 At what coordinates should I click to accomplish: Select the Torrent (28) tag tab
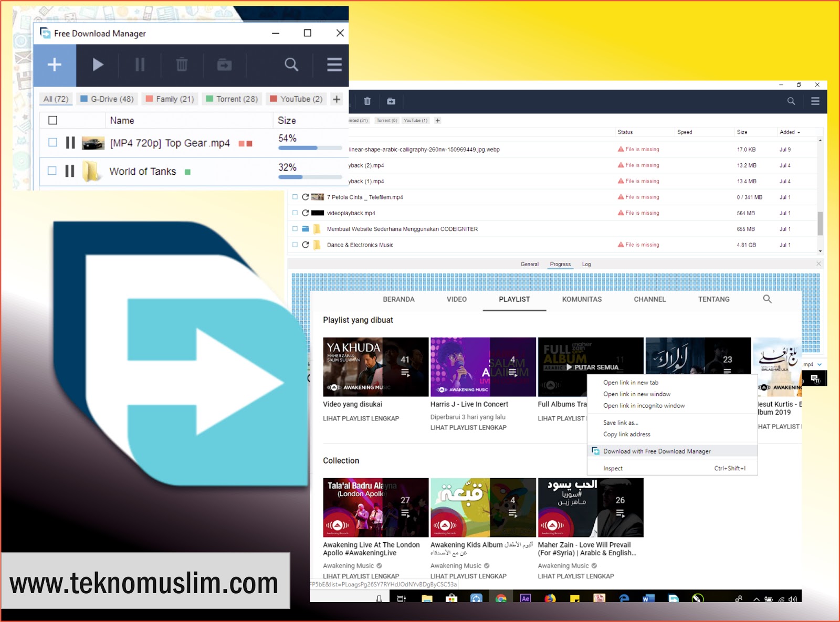point(232,99)
